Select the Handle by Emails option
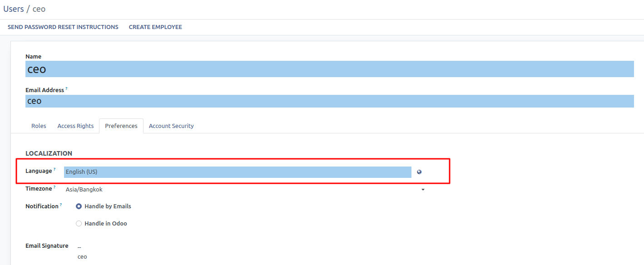 (x=79, y=206)
